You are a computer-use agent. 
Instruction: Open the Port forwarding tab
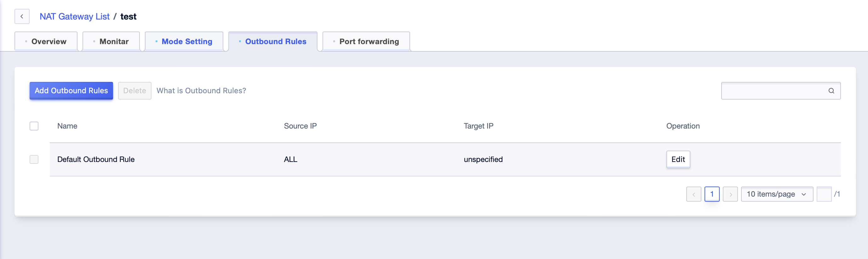click(366, 42)
